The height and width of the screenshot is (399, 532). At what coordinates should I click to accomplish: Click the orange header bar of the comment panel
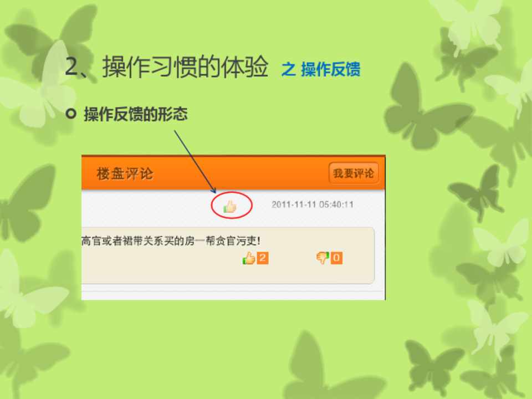pos(233,173)
